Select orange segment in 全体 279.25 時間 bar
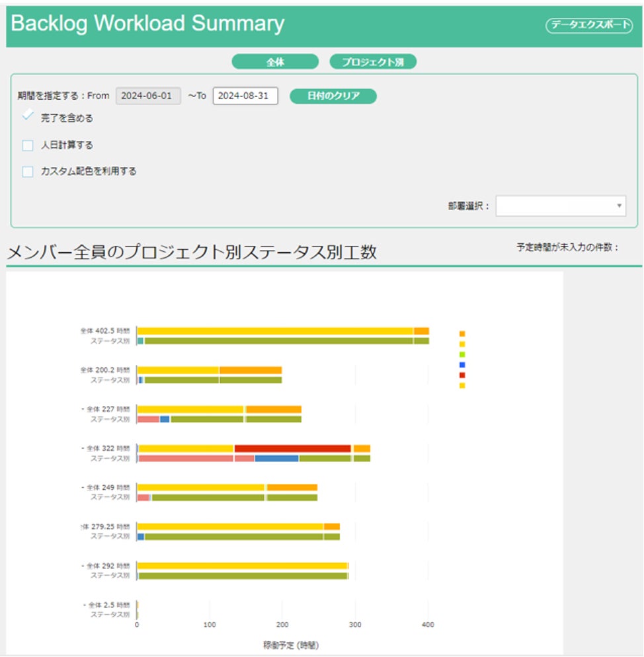The width and height of the screenshot is (644, 657). point(332,527)
